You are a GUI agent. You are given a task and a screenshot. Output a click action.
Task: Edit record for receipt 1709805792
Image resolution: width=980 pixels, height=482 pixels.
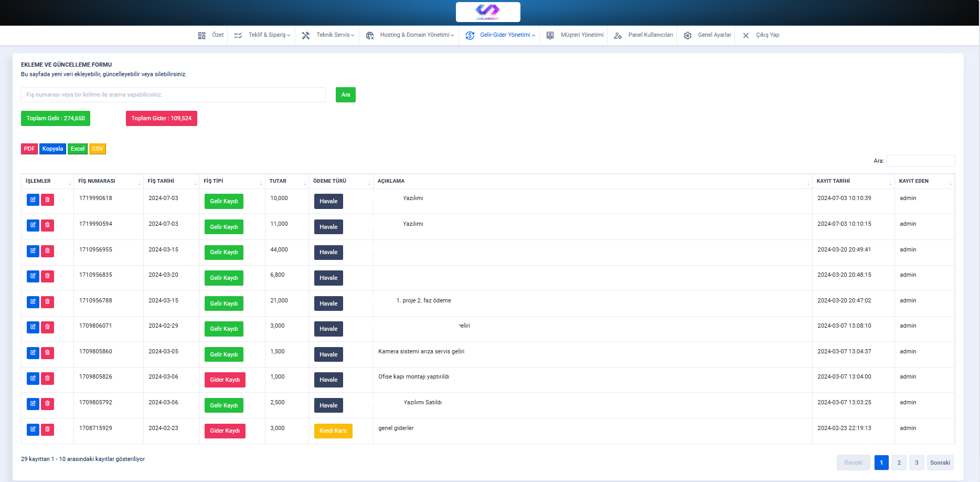click(33, 404)
